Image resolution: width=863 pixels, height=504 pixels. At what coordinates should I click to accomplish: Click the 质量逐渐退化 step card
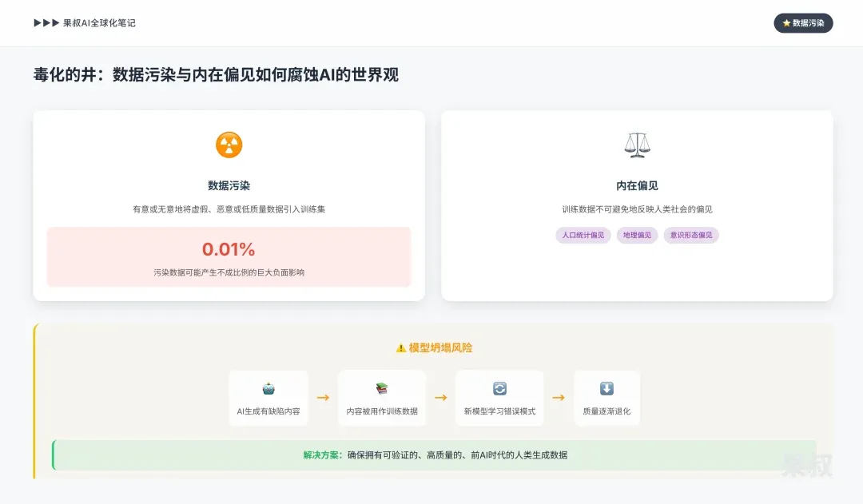(606, 398)
